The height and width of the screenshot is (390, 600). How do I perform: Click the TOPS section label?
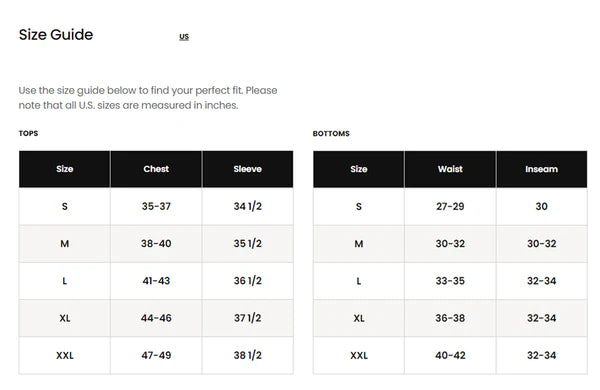[x=28, y=134]
